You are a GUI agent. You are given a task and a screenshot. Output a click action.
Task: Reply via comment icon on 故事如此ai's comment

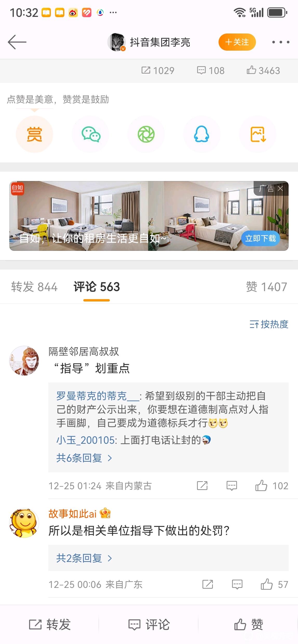237,585
